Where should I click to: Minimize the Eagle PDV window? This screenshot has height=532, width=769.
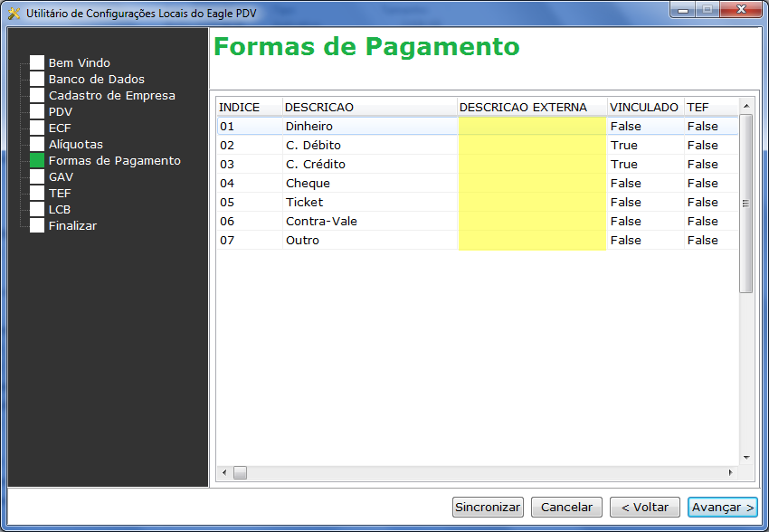683,10
